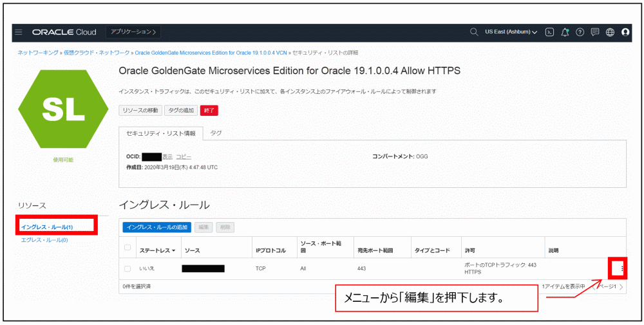Switch to the セキュリティ・リスト情報 tab
The height and width of the screenshot is (325, 644).
(160, 133)
